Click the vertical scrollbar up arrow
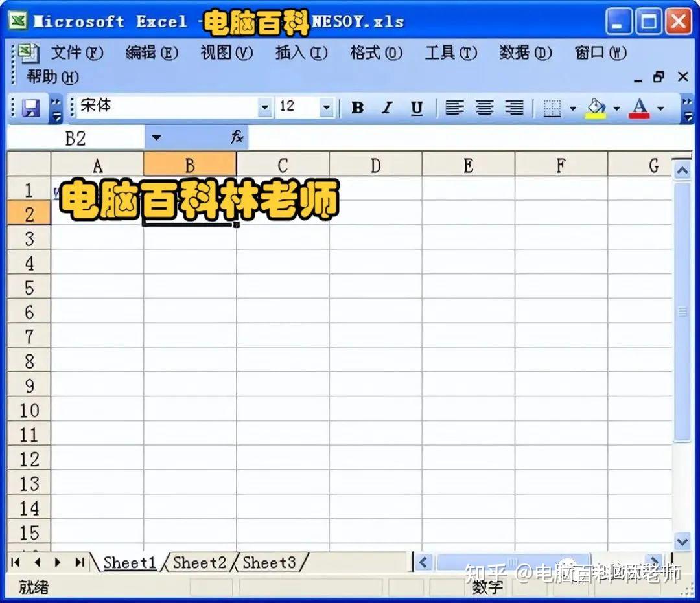 (682, 170)
